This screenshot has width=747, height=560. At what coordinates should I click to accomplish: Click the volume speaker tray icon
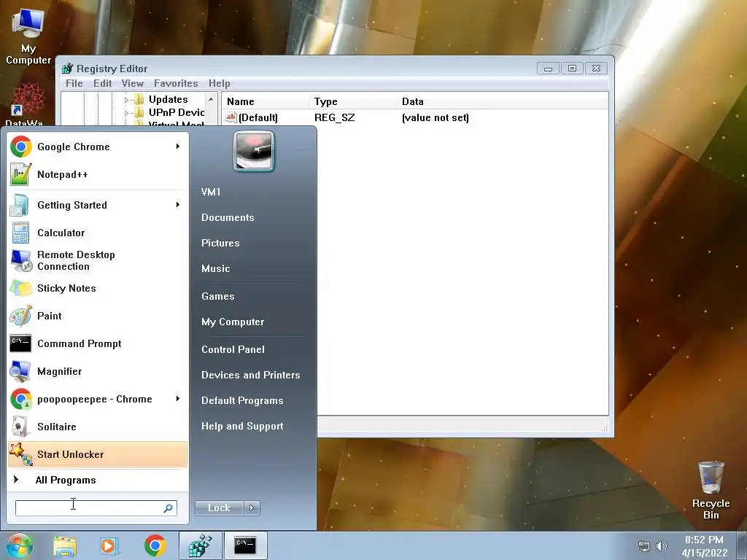(x=661, y=545)
